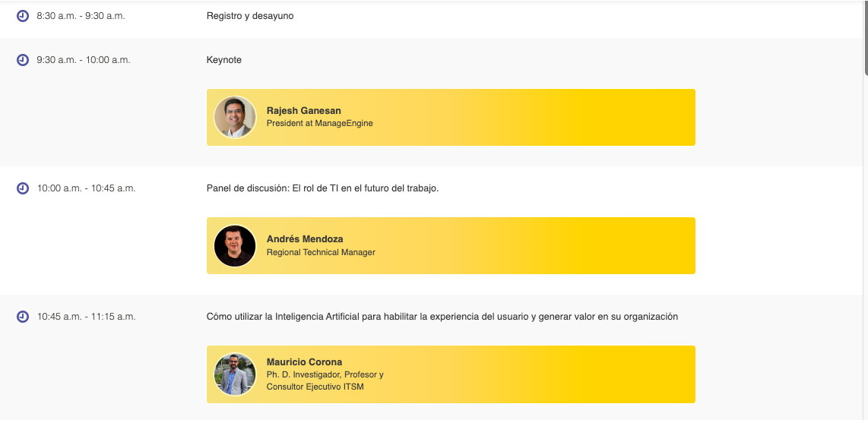Click the Inteligencia Artificial session title
868x423 pixels.
442,317
